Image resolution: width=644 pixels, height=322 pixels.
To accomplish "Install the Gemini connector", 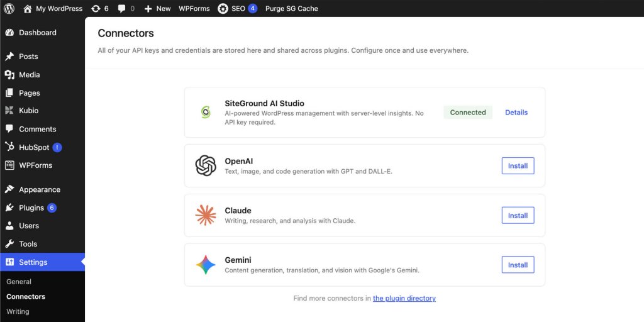I will point(518,265).
